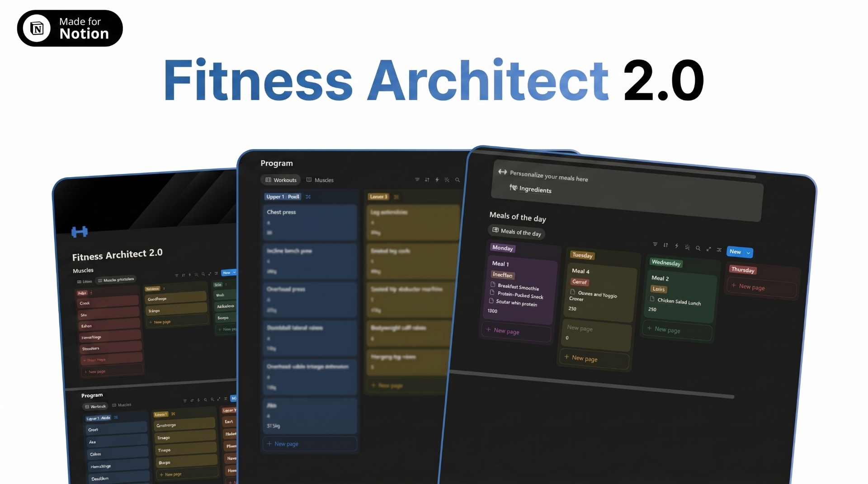This screenshot has height=484, width=868.
Task: Click the Notion logo in Made for Notion badge
Action: tap(37, 28)
